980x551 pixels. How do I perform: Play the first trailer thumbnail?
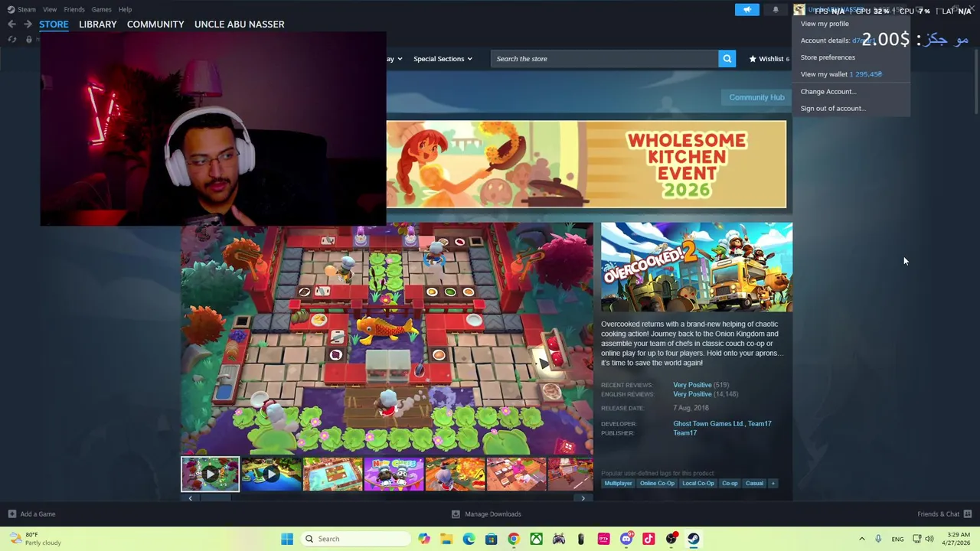(210, 474)
